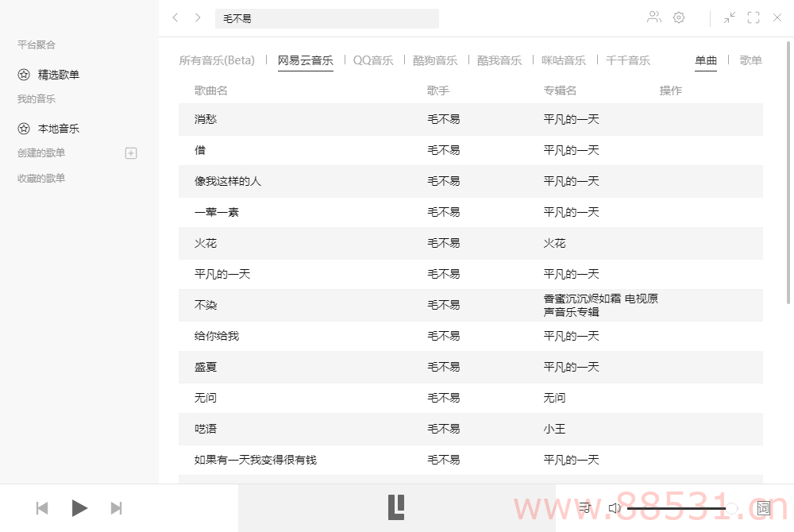Add a new playlist with plus icon
Image resolution: width=794 pixels, height=532 pixels.
[131, 153]
